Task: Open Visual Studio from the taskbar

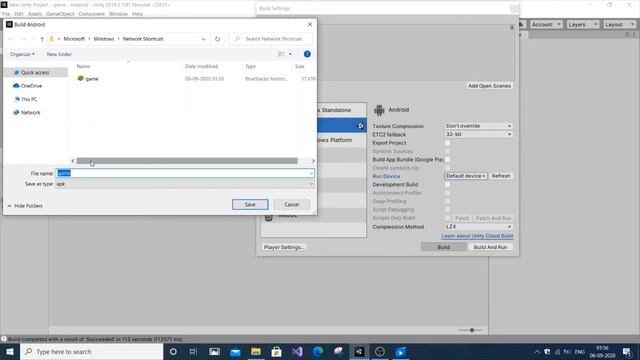Action: tap(297, 351)
